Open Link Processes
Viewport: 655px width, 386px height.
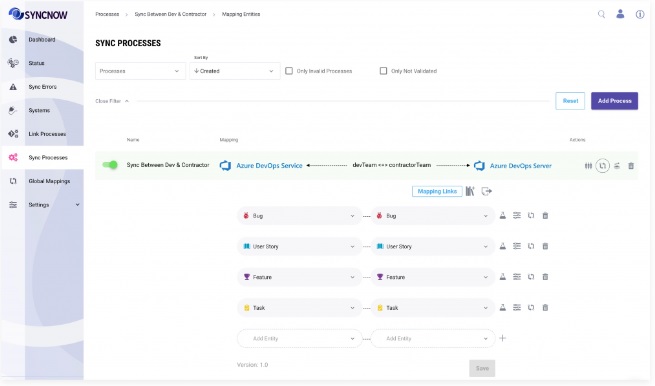point(47,134)
